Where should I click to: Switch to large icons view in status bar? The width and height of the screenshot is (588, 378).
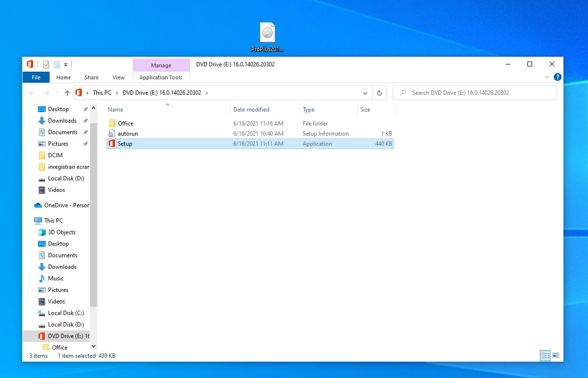556,356
